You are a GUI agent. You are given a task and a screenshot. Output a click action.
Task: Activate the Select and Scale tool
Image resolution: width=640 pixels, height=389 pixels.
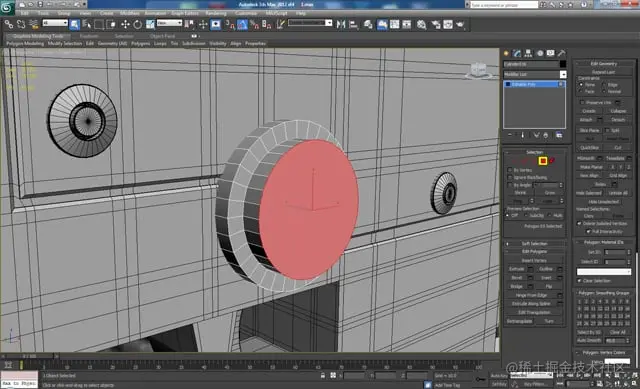tap(150, 24)
